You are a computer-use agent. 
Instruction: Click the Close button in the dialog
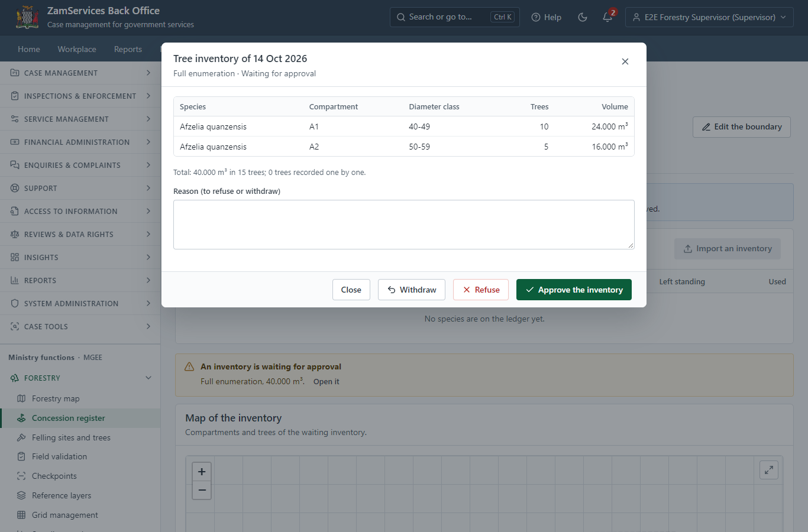pos(351,290)
